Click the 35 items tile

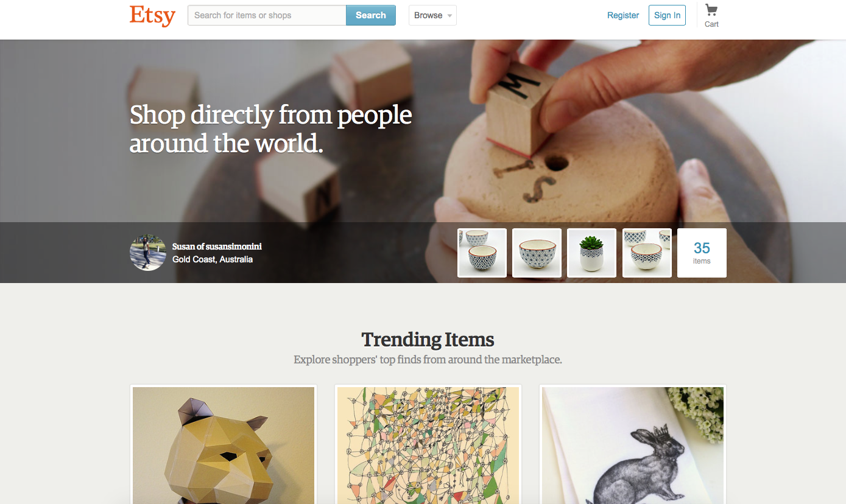tap(702, 253)
